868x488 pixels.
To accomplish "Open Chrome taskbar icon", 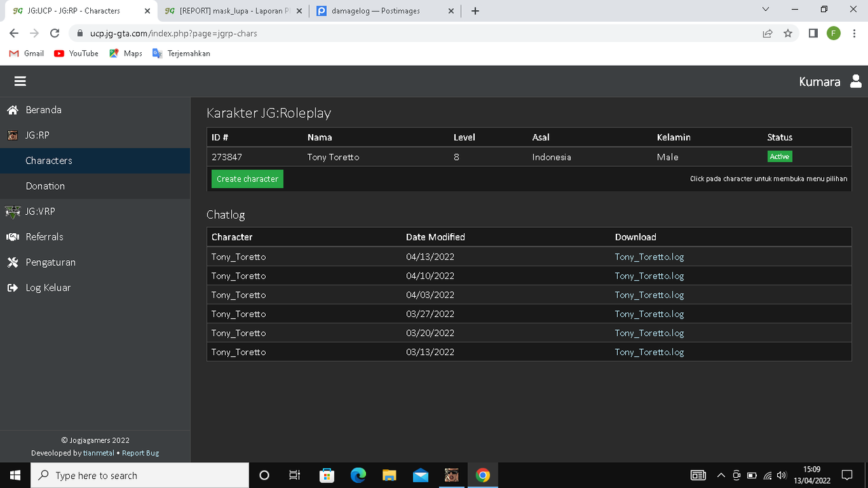I will [483, 475].
